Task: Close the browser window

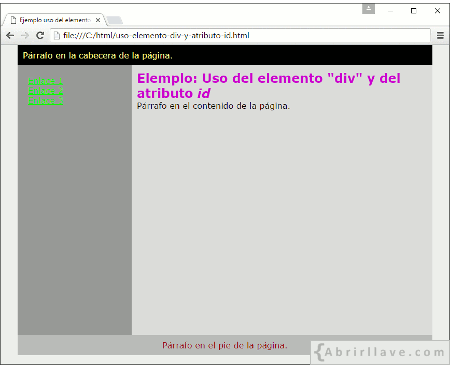Action: coord(437,11)
